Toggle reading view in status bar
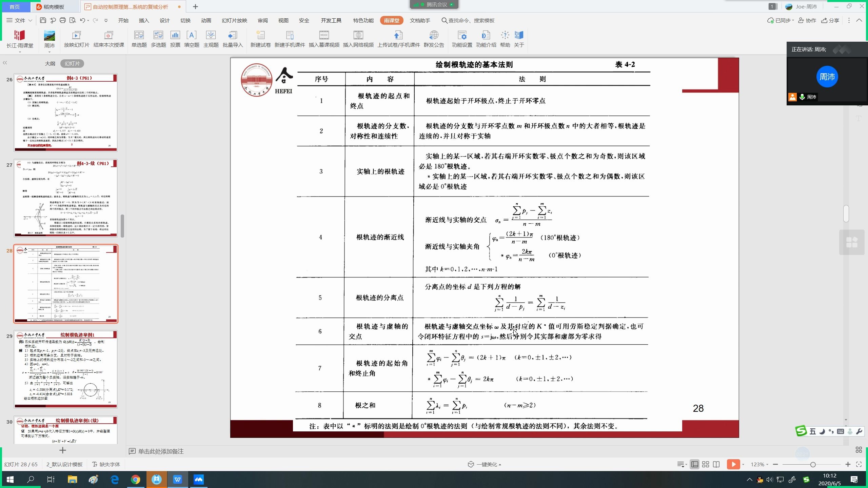 716,464
